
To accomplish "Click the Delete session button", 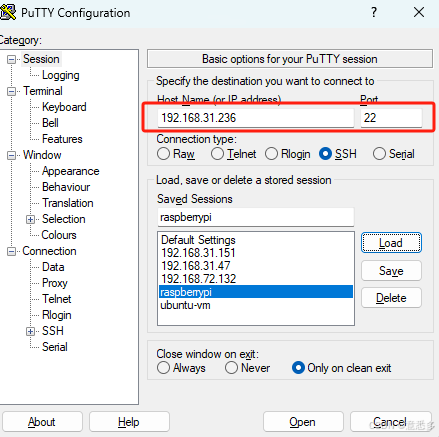I will 391,298.
